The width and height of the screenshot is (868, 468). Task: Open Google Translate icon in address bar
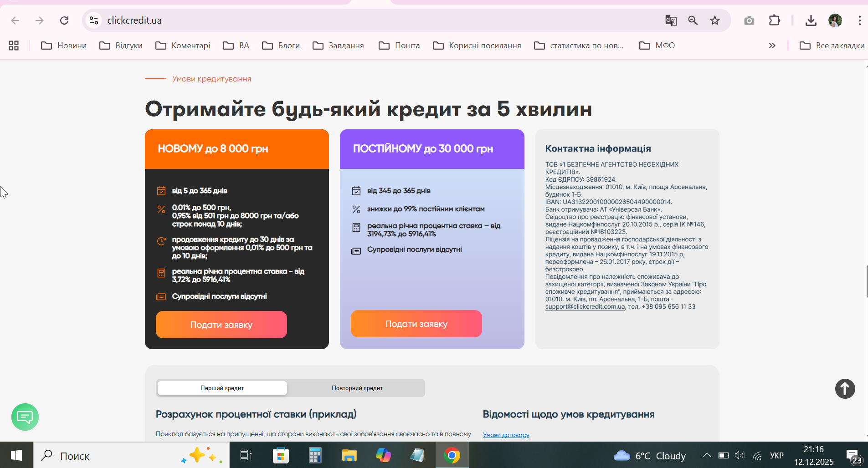(671, 20)
